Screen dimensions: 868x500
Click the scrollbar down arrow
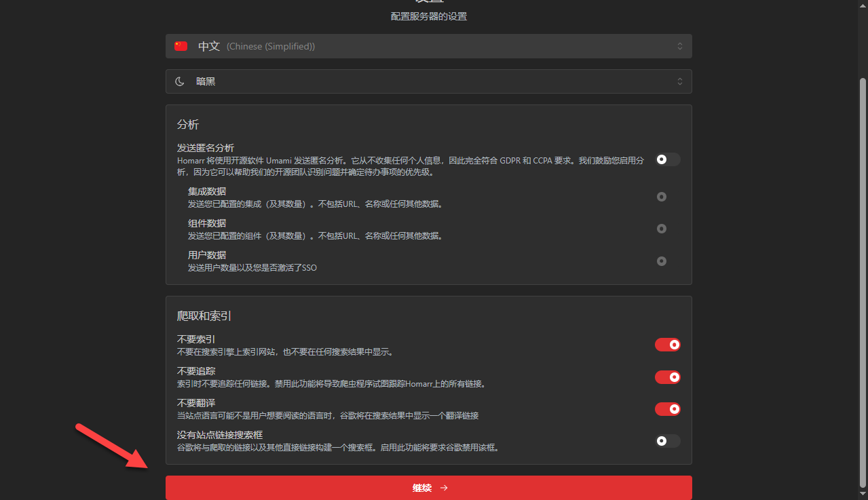[863, 495]
